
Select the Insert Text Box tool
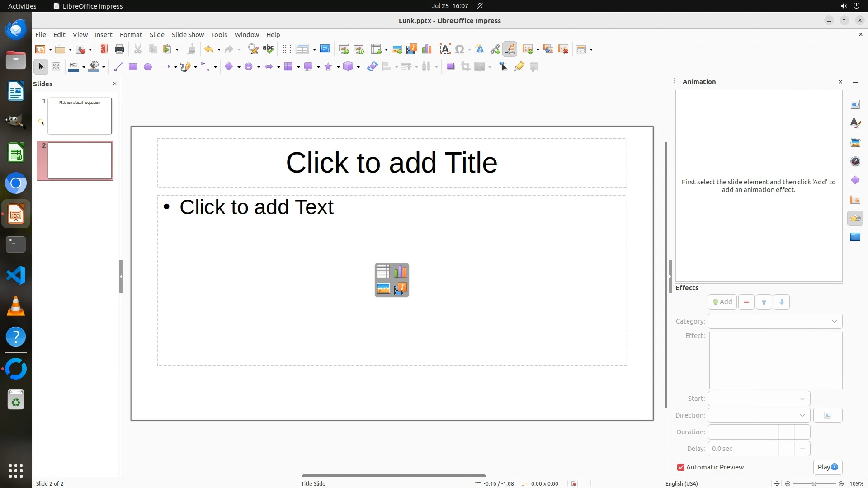pyautogui.click(x=445, y=49)
